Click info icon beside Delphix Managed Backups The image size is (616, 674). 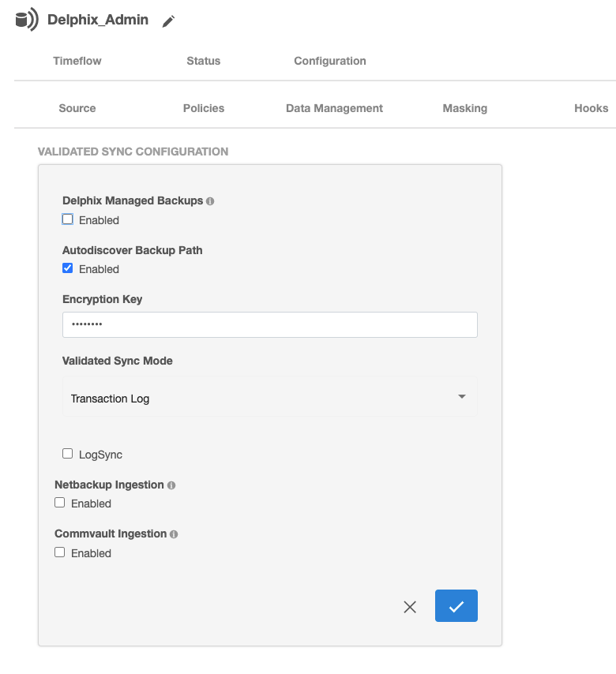(210, 201)
